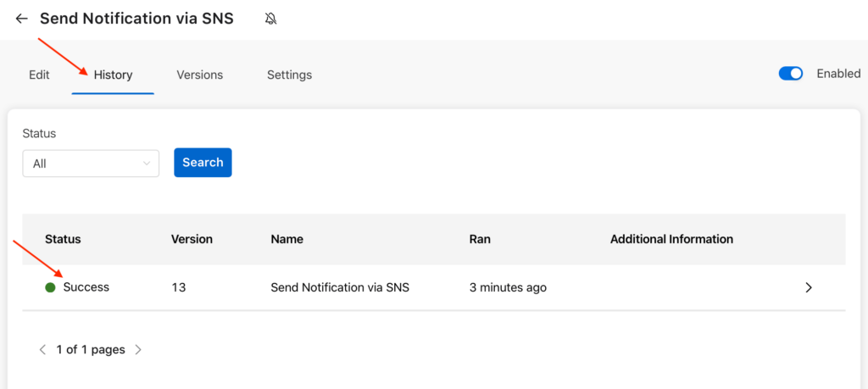Image resolution: width=868 pixels, height=389 pixels.
Task: Select the History tab
Action: (113, 75)
